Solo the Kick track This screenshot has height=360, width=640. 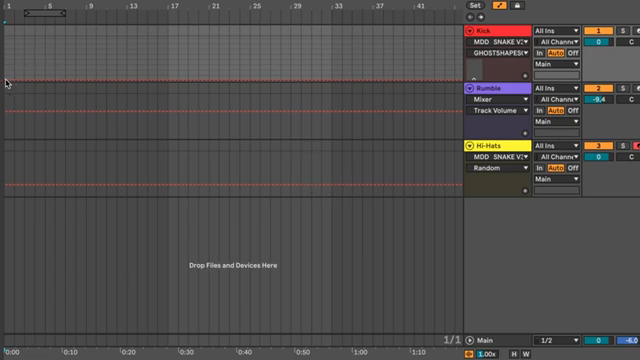623,31
